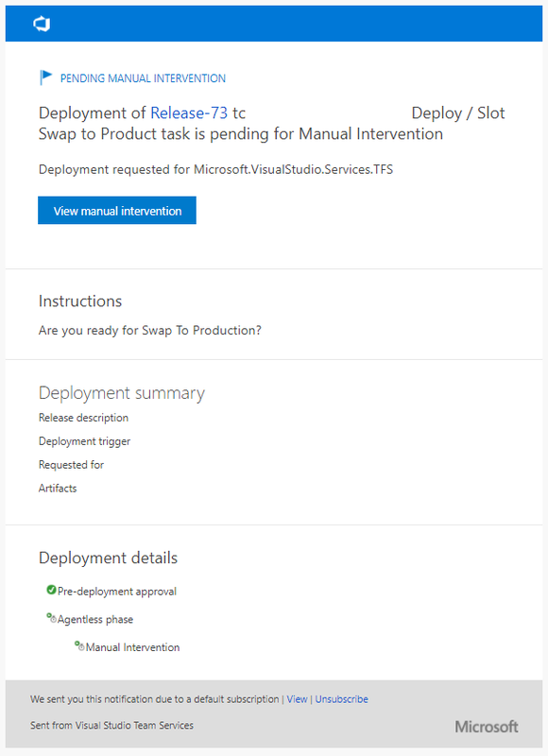Select the Manual Intervention step item
The width and height of the screenshot is (548, 756).
click(132, 647)
